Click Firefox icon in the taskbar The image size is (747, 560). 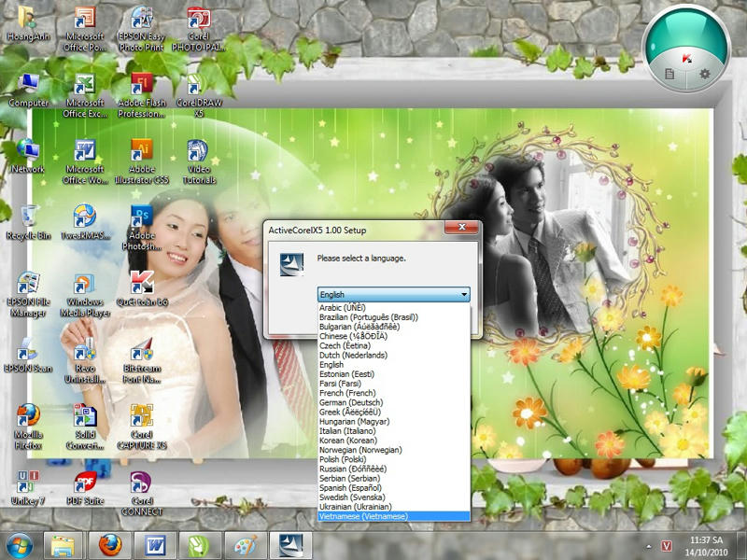[110, 544]
